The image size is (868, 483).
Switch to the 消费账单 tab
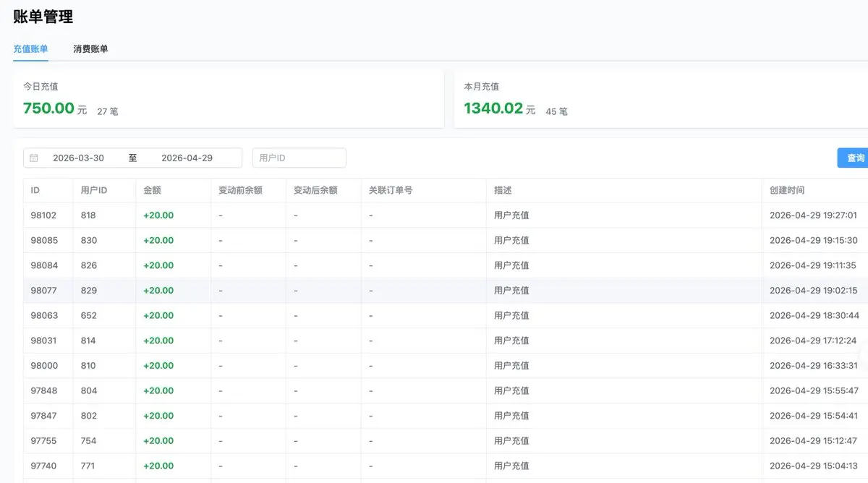[x=90, y=49]
